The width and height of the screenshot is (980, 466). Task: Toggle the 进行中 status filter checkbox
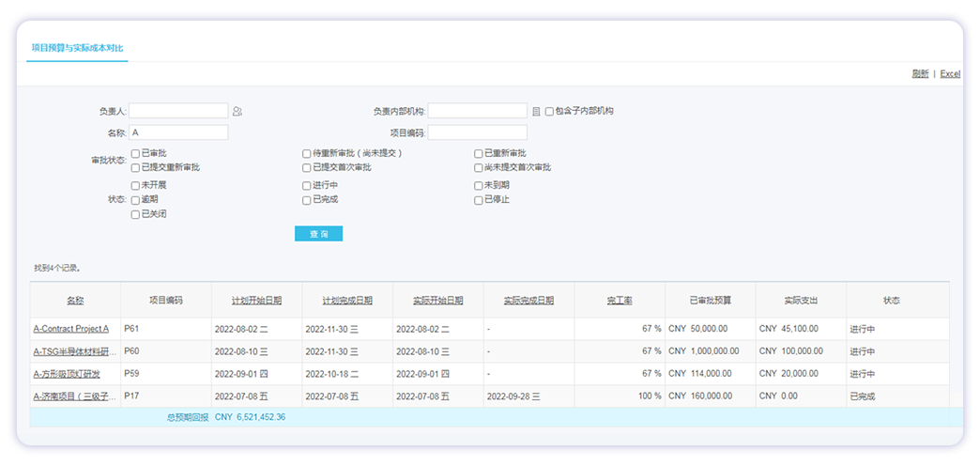point(306,186)
